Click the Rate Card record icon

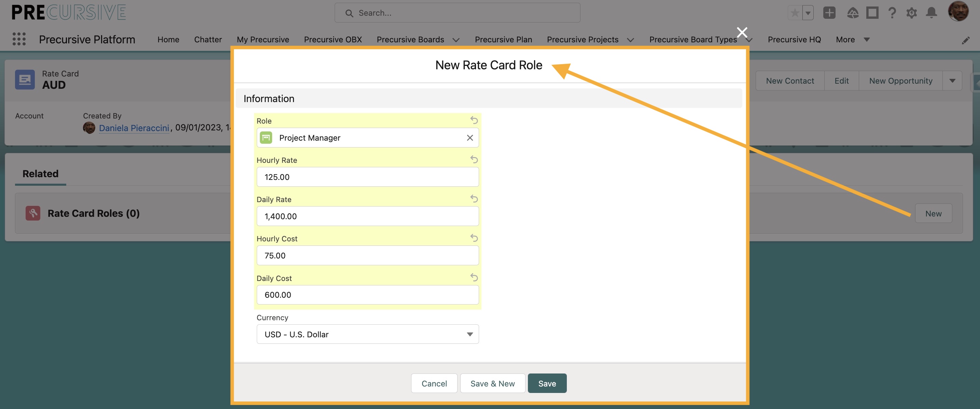click(25, 80)
